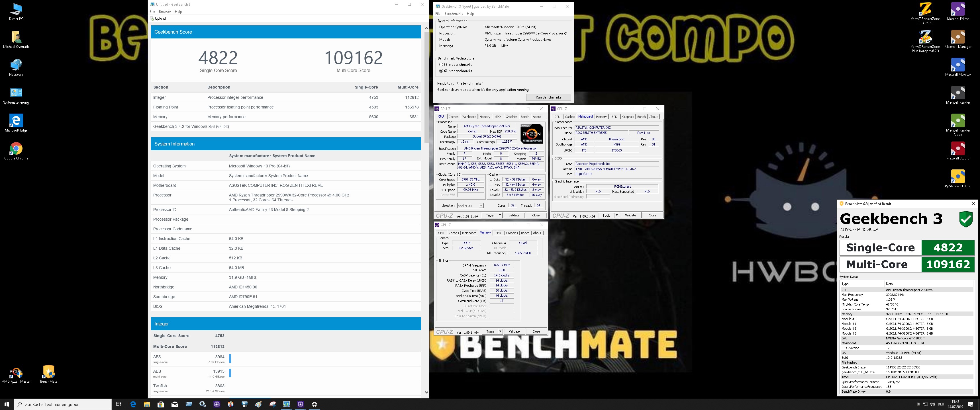980x410 pixels.
Task: Click the Geekbench results scrollbar down arrow
Action: pyautogui.click(x=426, y=392)
